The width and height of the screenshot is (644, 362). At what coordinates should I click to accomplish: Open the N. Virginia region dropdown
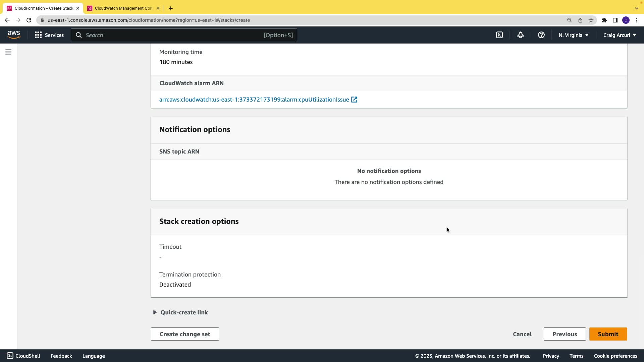click(573, 35)
